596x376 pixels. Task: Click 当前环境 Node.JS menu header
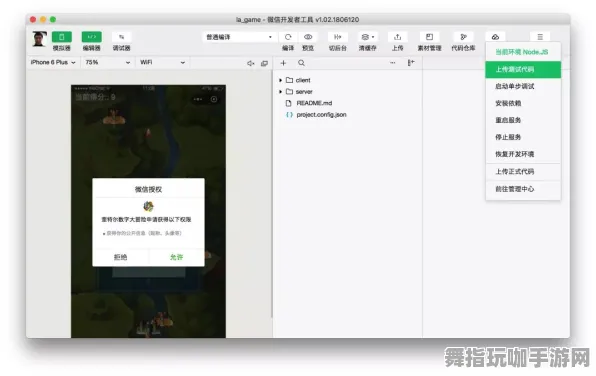(522, 52)
